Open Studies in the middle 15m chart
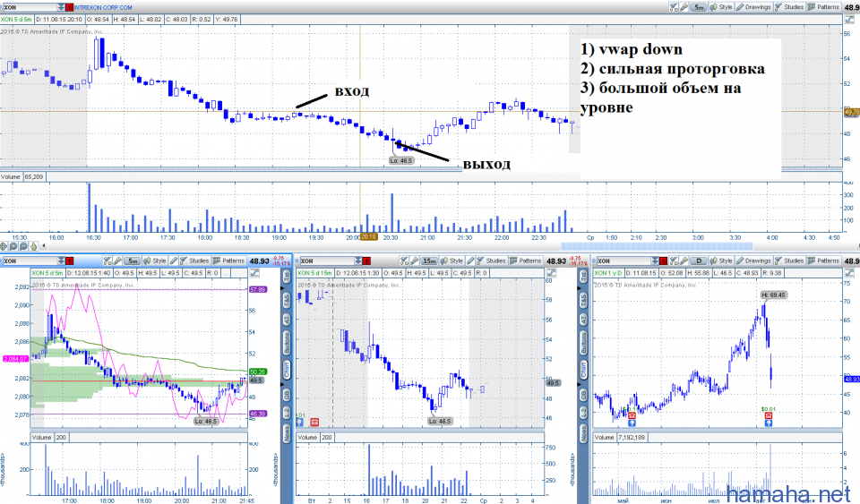The width and height of the screenshot is (860, 504). point(492,261)
